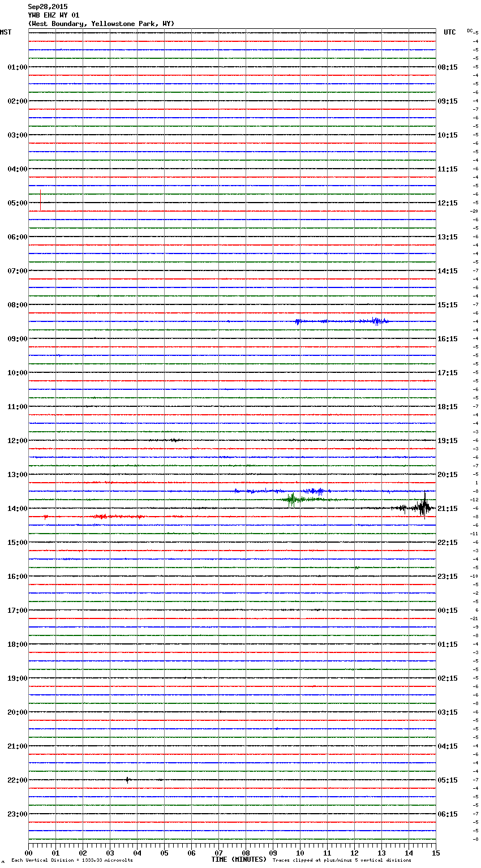Select the 02:00 MST row label
This screenshot has width=481, height=868.
coord(17,101)
